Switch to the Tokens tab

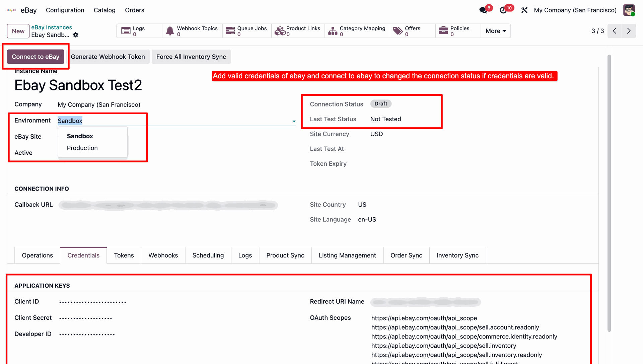point(124,256)
